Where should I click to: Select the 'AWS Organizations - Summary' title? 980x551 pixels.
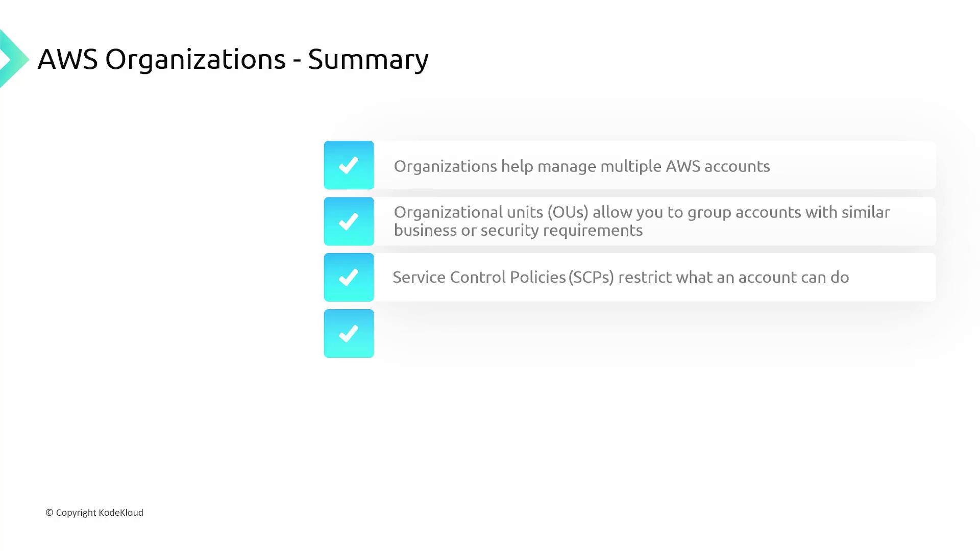point(233,59)
